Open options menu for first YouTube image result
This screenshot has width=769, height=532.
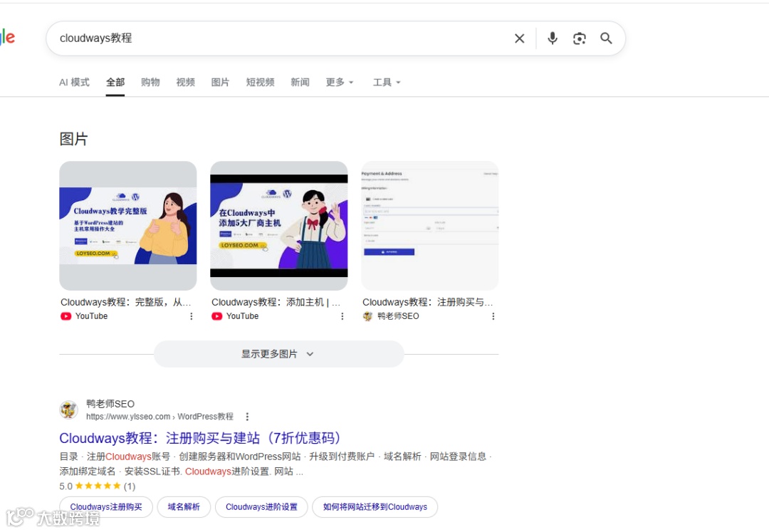[x=192, y=316]
